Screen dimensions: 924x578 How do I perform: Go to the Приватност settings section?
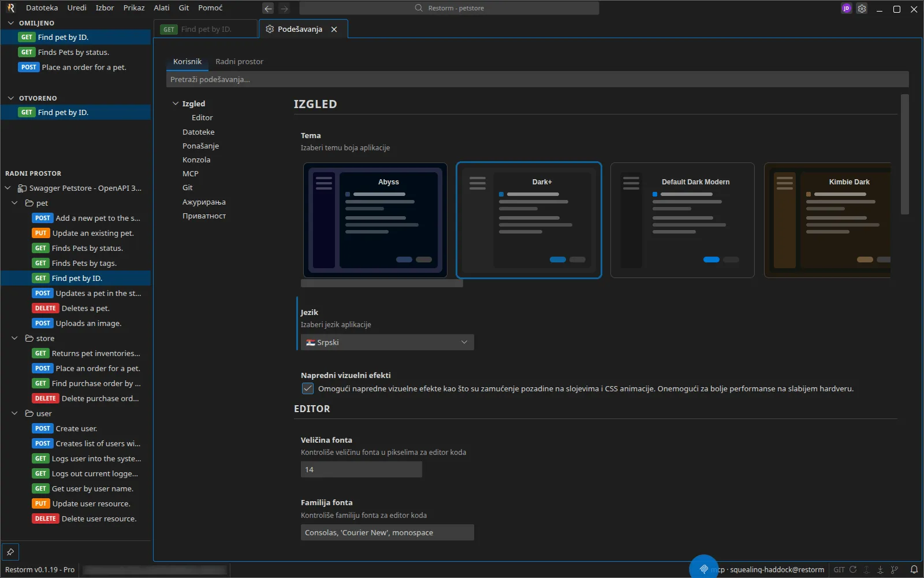point(204,216)
